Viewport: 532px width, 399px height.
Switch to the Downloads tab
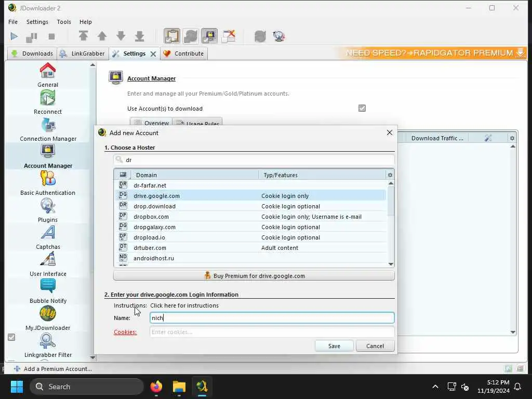coord(32,54)
